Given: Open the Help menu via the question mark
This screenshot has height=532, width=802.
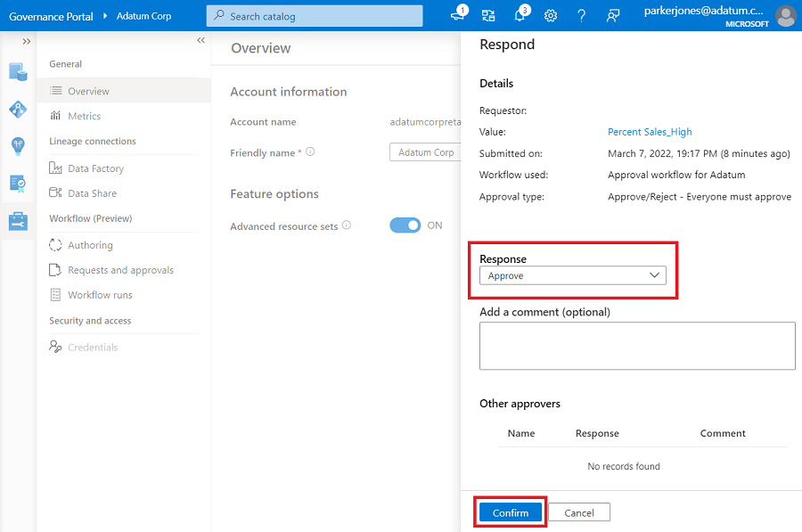Looking at the screenshot, I should (581, 15).
